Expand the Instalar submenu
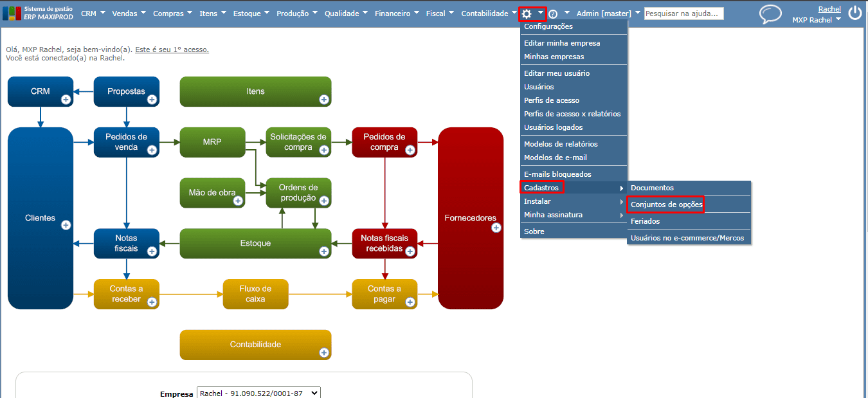The width and height of the screenshot is (868, 398). [x=574, y=201]
